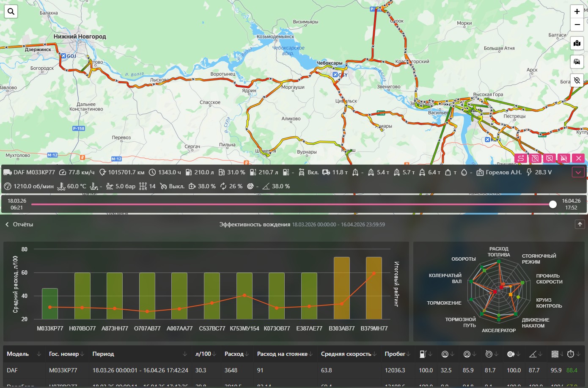Click the pink route track icon
The height and width of the screenshot is (388, 588).
521,158
